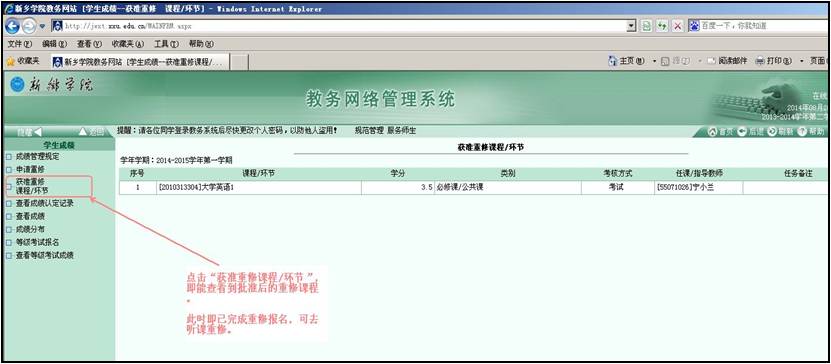Click the browser Forward arrow button
This screenshot has width=831, height=364.
(30, 26)
